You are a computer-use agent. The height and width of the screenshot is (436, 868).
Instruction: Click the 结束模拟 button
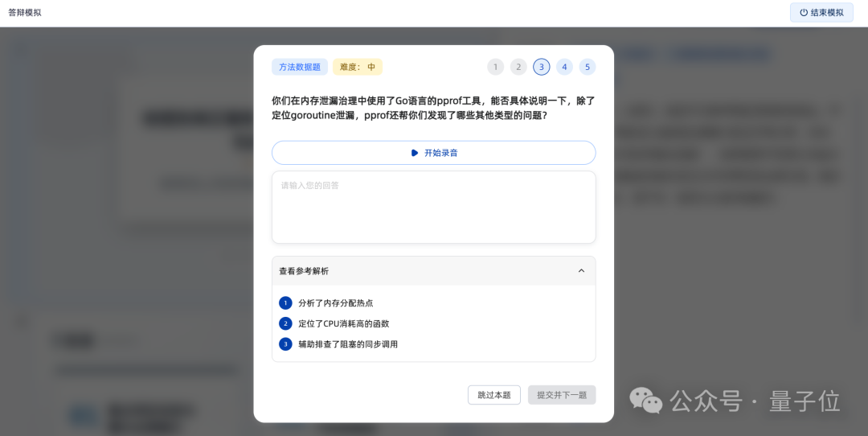pos(821,12)
